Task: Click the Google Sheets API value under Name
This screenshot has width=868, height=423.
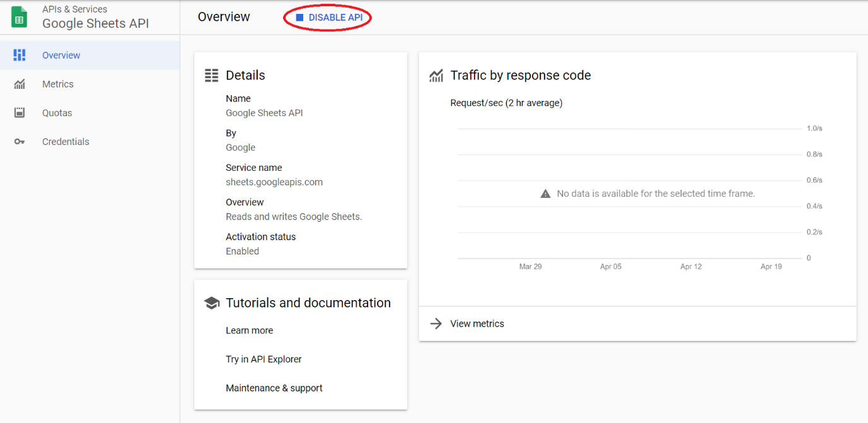Action: coord(265,113)
